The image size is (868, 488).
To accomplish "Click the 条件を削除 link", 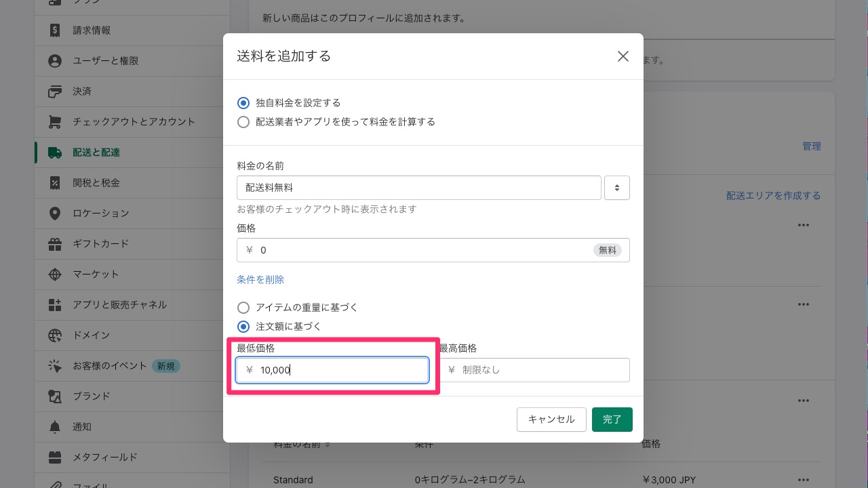I will coord(260,280).
